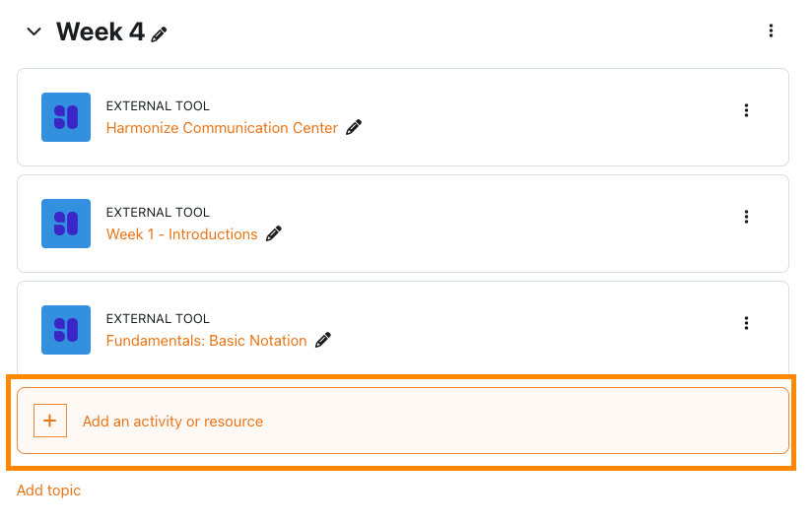The height and width of the screenshot is (522, 812).
Task: Click the Add topic link
Action: tap(48, 490)
